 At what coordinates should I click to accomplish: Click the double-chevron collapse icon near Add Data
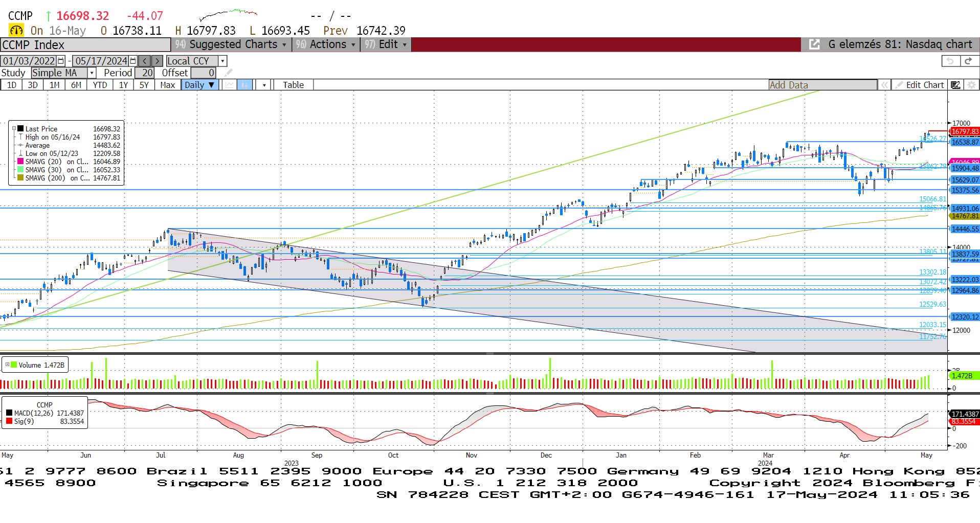[x=884, y=85]
